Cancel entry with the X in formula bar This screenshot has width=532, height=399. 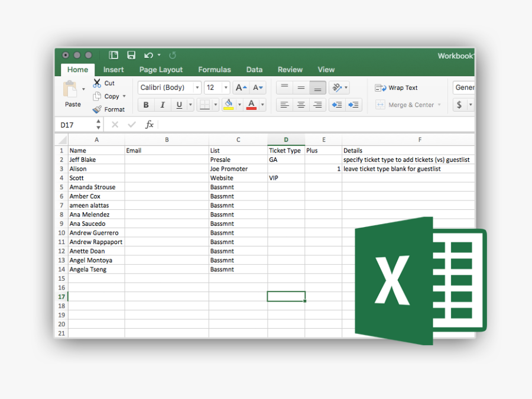115,125
